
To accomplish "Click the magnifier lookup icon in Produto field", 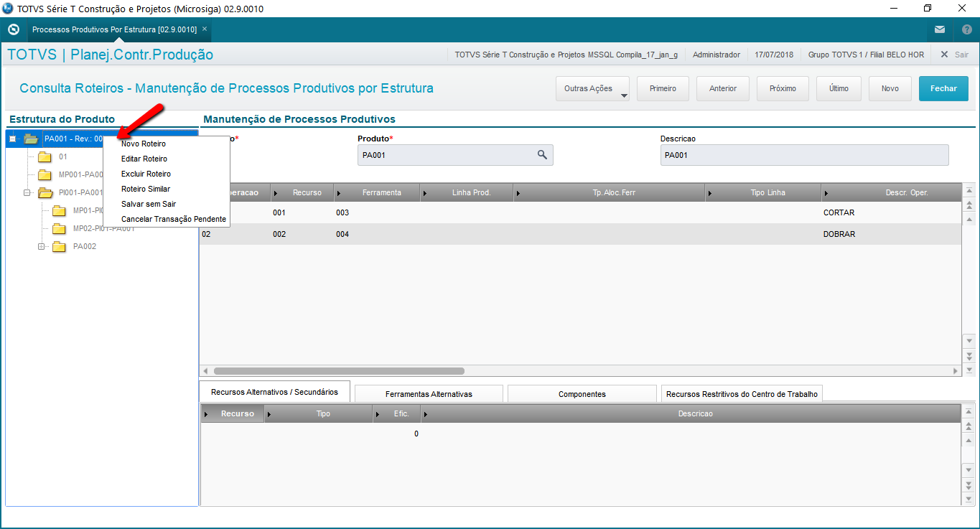I will [542, 154].
